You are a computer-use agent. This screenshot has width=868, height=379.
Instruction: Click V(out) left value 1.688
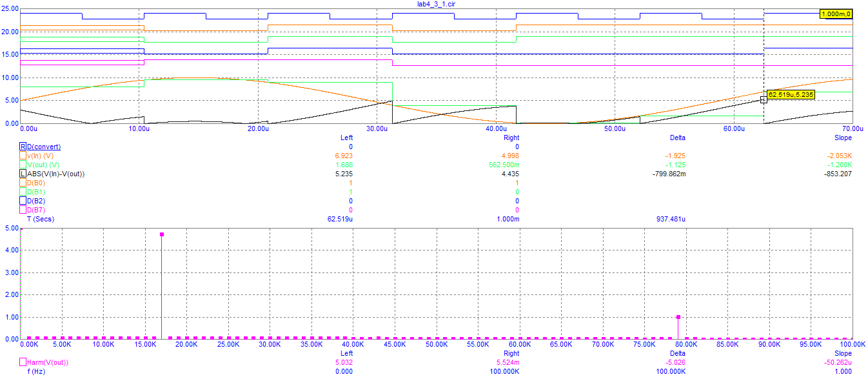pos(344,165)
